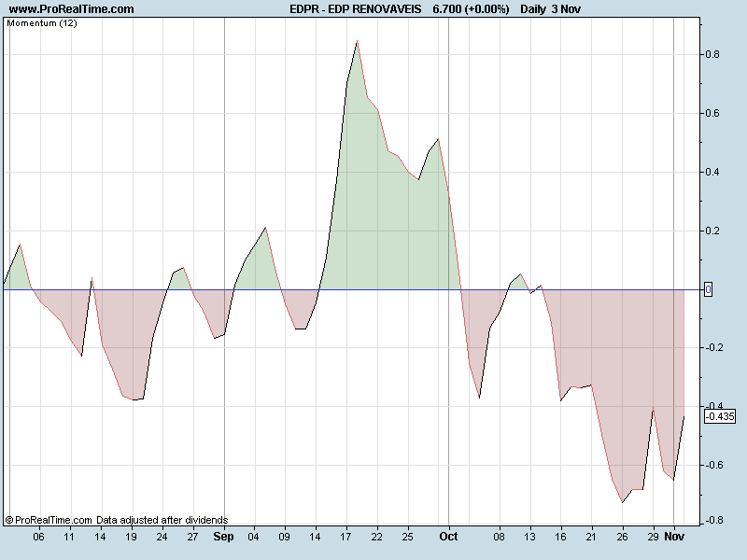Click the 21 date label
The width and height of the screenshot is (747, 560).
pos(591,538)
